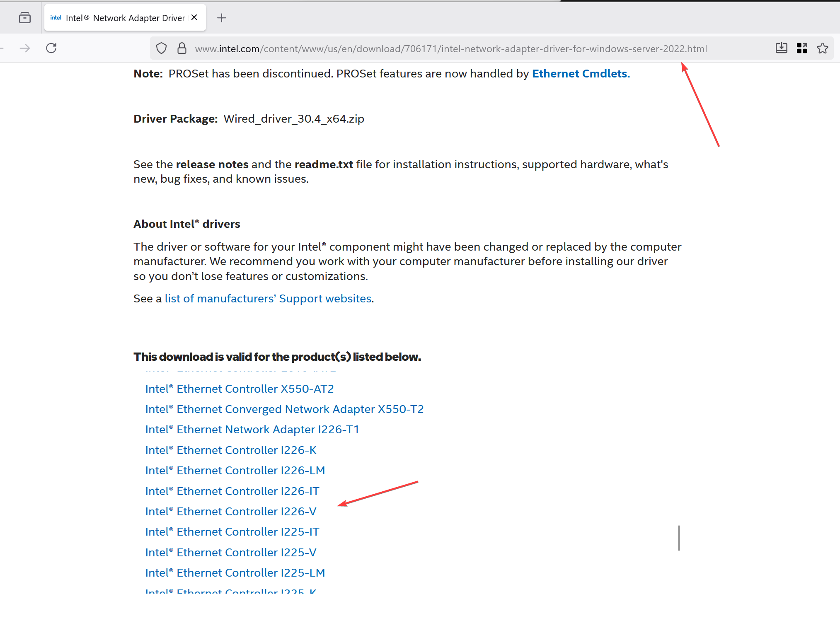Image resolution: width=840 pixels, height=640 pixels.
Task: Select Intel Ethernet Controller I226-V
Action: click(x=230, y=511)
